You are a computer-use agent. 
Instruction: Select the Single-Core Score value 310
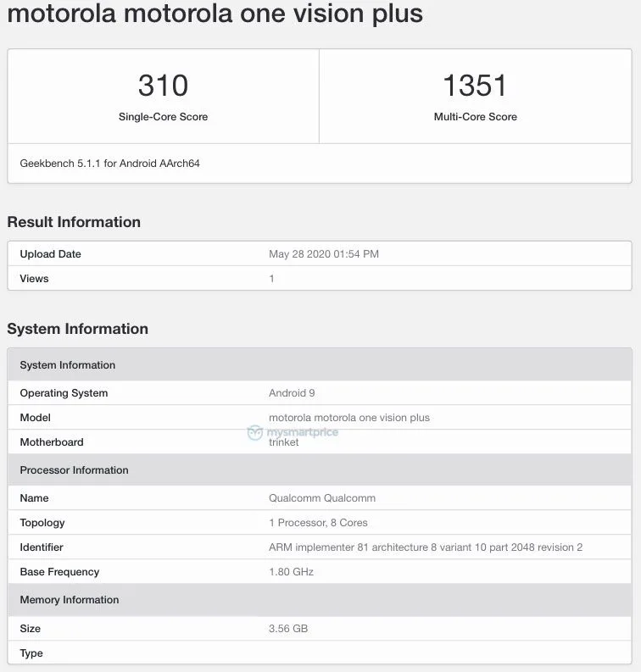pyautogui.click(x=163, y=86)
